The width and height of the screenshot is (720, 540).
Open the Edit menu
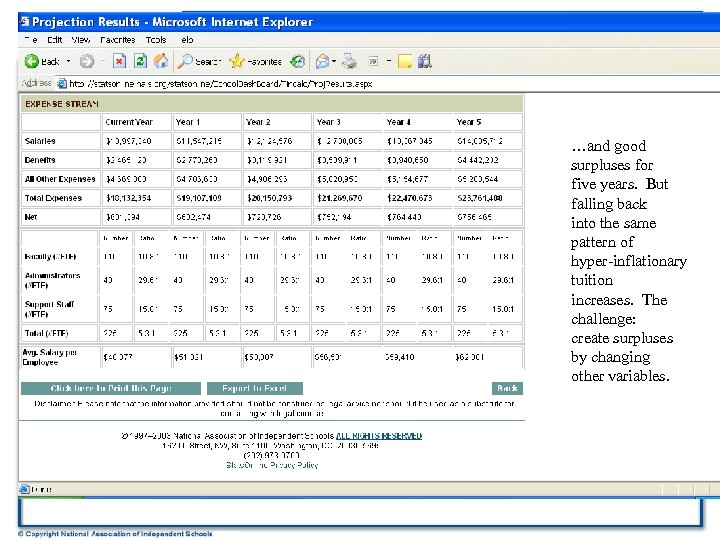(55, 40)
